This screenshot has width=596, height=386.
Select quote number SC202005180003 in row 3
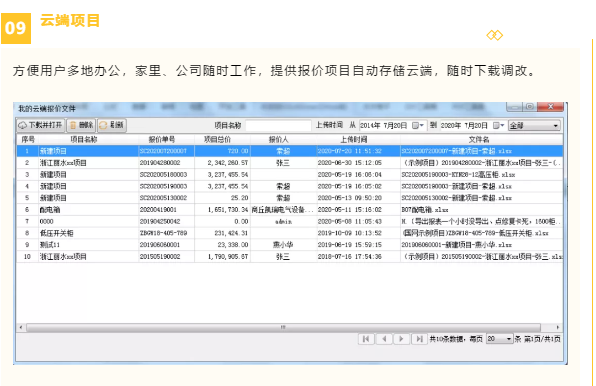coord(163,175)
